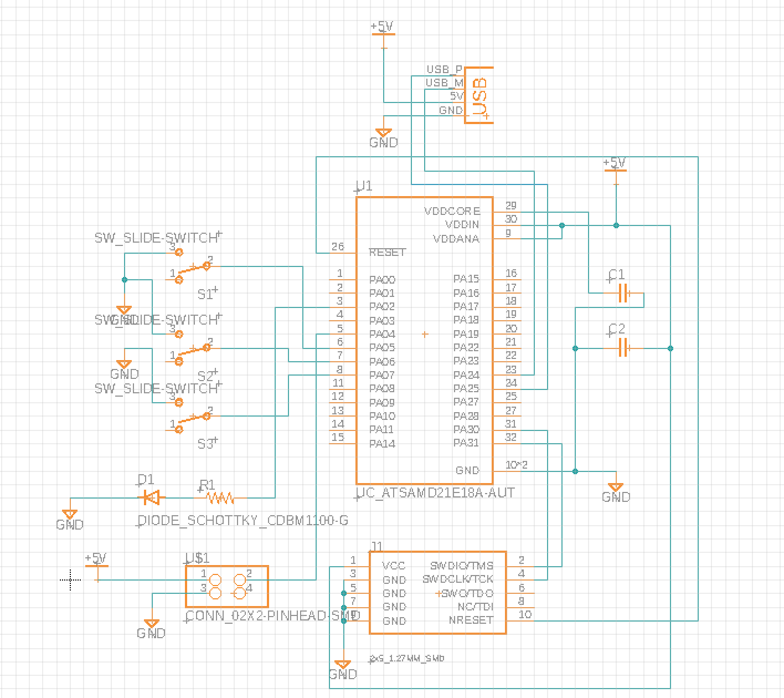
Task: Select the CONN_02X2-PINHEAD-SMD label
Action: tap(273, 615)
